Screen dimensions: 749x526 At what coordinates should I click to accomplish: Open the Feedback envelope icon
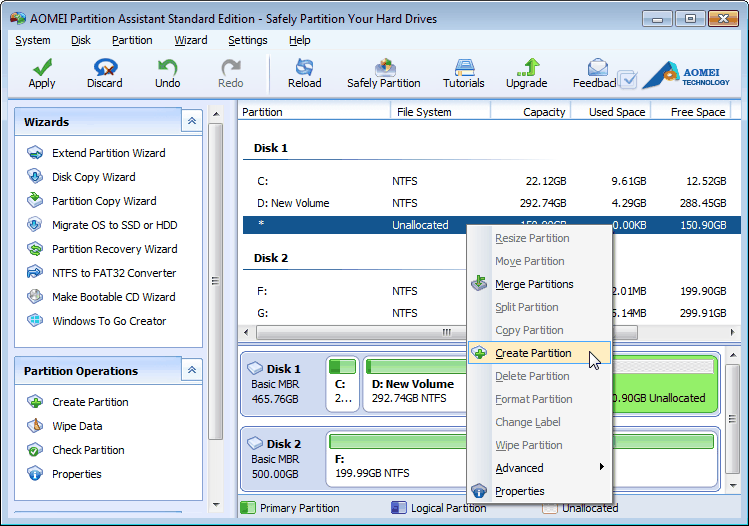coord(598,67)
